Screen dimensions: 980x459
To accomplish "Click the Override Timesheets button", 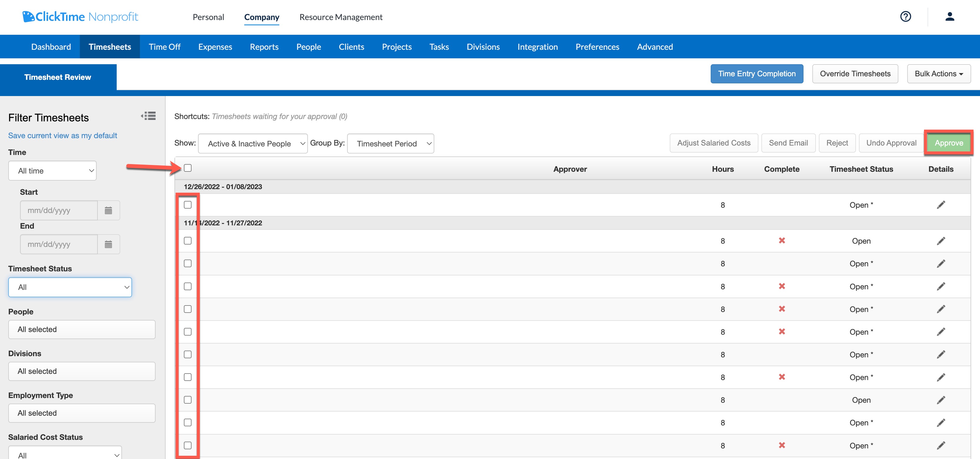I will click(x=855, y=74).
